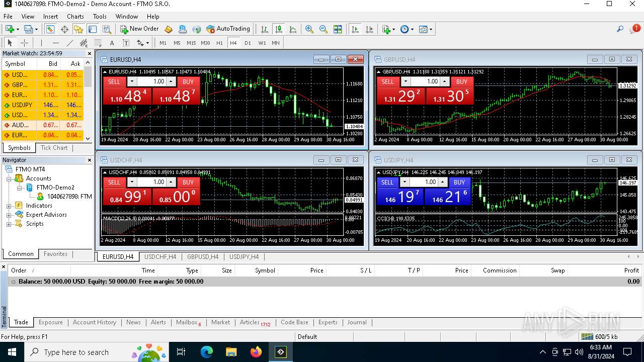Select the Fibonacci Retracement tool
Screen dimensions: 644x362
tap(98, 43)
